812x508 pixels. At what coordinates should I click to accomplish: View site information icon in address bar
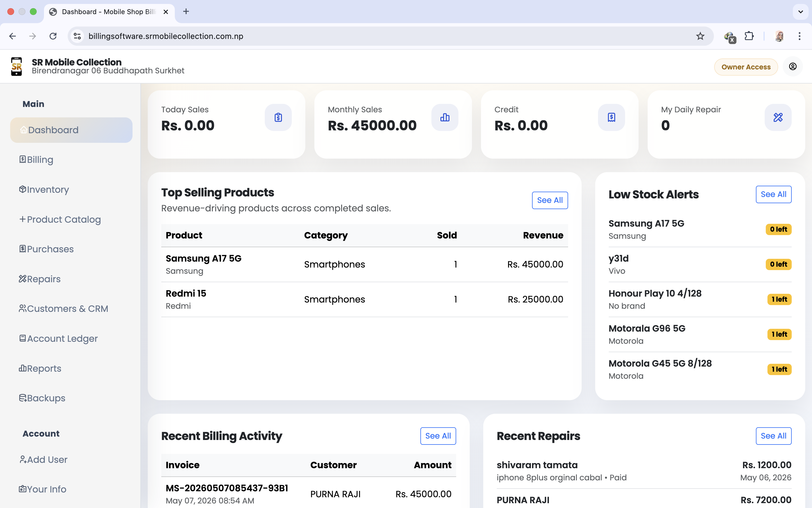coord(78,36)
